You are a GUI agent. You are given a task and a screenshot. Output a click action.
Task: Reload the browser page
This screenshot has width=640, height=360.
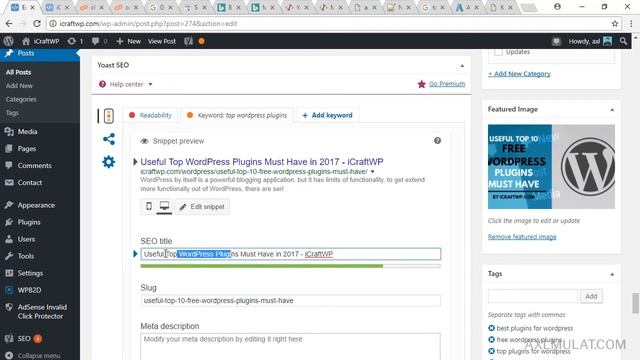(37, 24)
